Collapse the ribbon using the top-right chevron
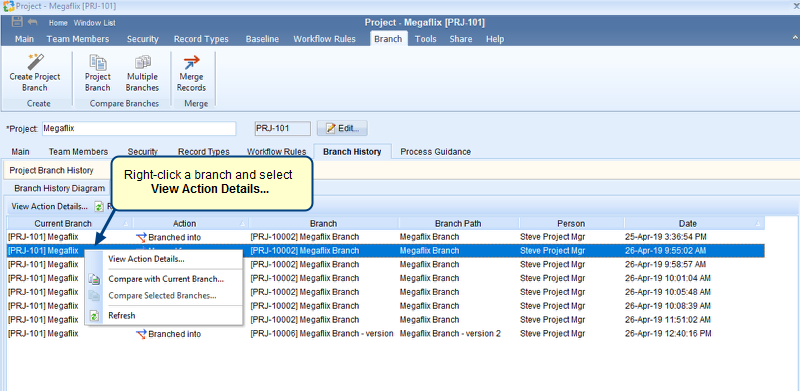This screenshot has height=391, width=800. point(795,38)
